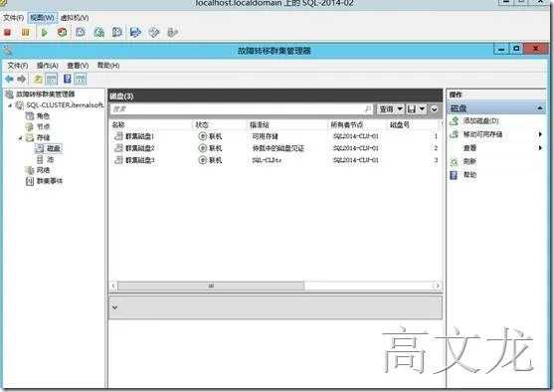
Task: Sort by the 所有者节点 column header
Action: pyautogui.click(x=358, y=124)
